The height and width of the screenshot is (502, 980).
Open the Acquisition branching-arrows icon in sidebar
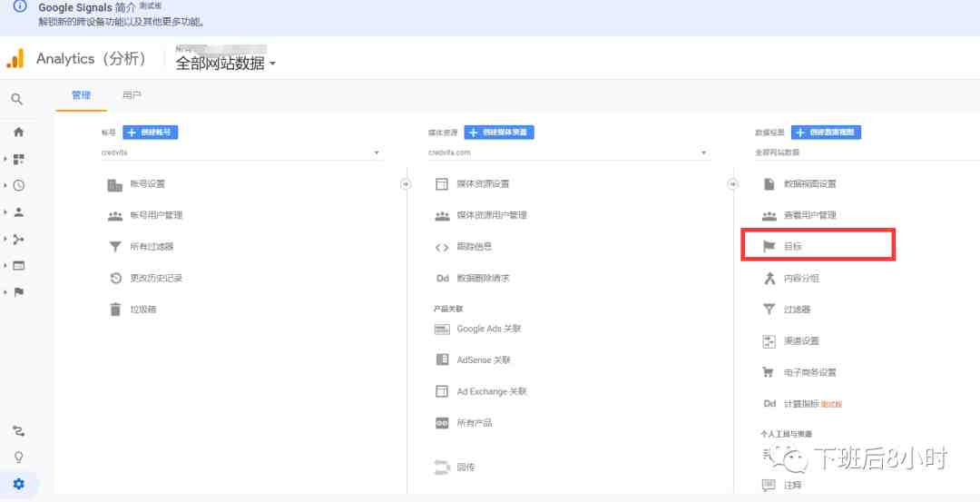[x=19, y=239]
